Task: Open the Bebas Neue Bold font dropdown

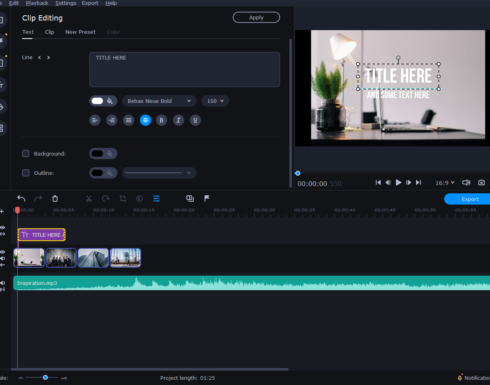Action: point(159,101)
